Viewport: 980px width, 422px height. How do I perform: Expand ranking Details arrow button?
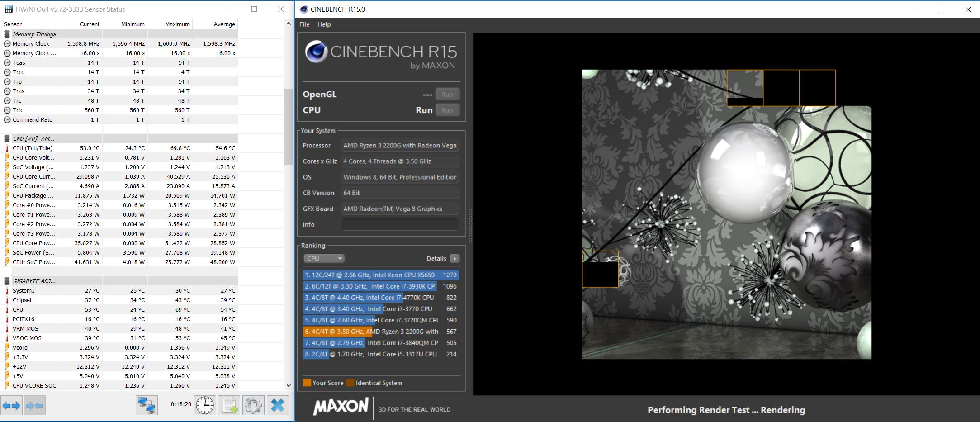tap(455, 258)
